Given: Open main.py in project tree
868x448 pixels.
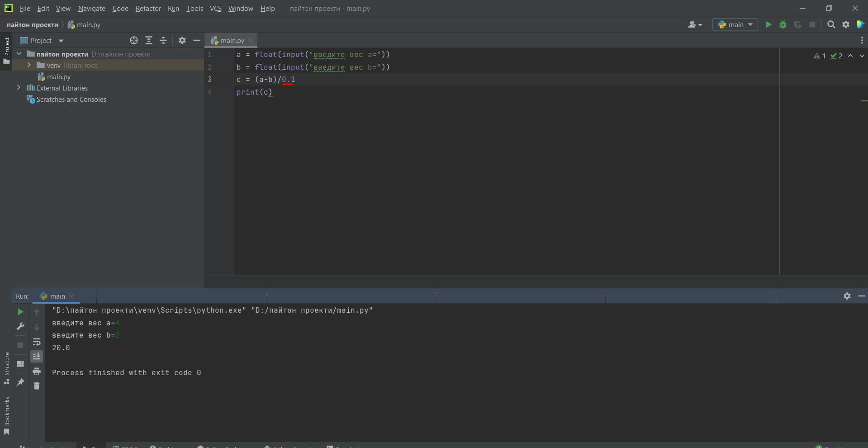Looking at the screenshot, I should [58, 77].
